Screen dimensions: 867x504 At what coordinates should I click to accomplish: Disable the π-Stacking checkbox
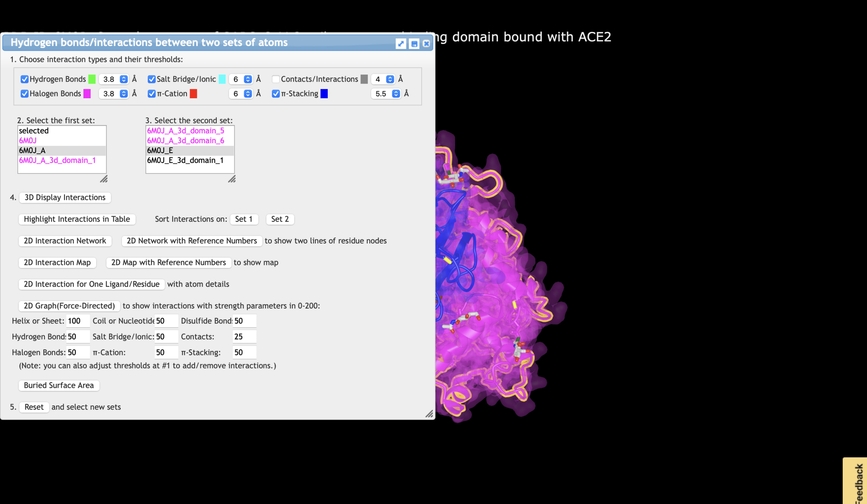pos(276,93)
